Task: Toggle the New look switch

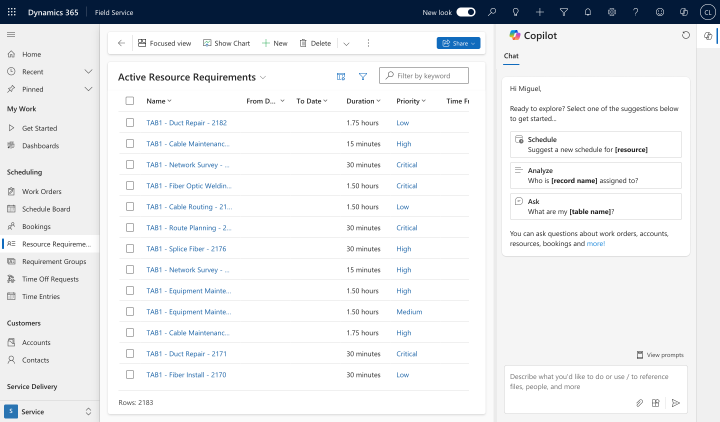Action: (x=466, y=12)
